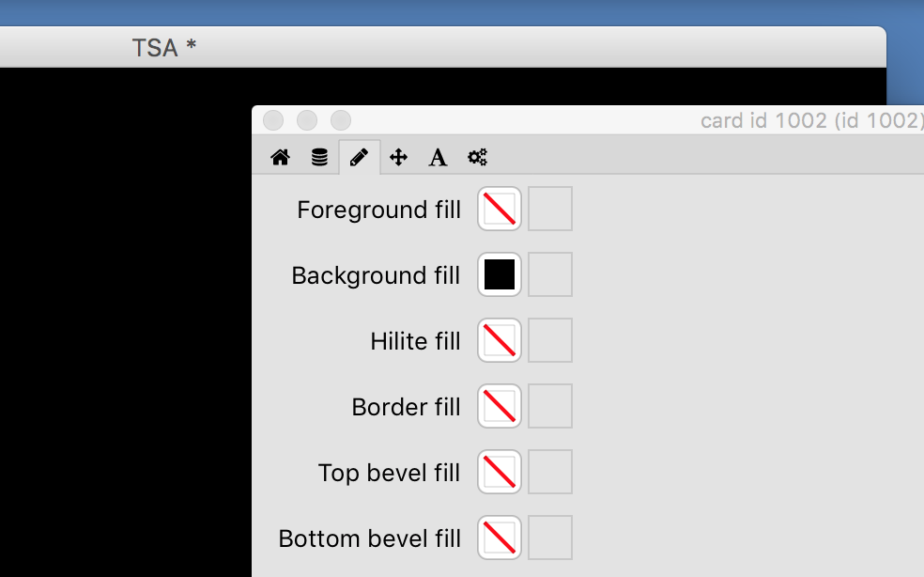
Task: Click the Hilite fill color swatch
Action: click(500, 340)
